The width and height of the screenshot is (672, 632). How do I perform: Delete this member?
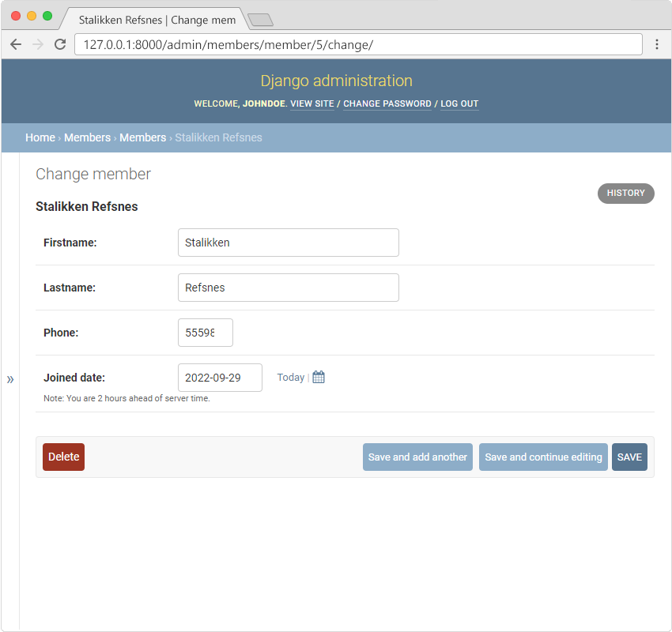click(63, 457)
